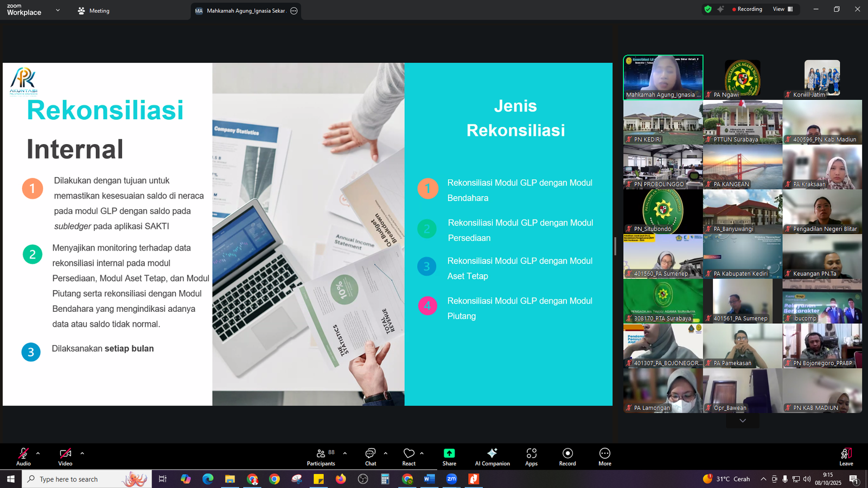The width and height of the screenshot is (868, 488).
Task: Open the Zoom Workplace dropdown arrow
Action: click(58, 10)
